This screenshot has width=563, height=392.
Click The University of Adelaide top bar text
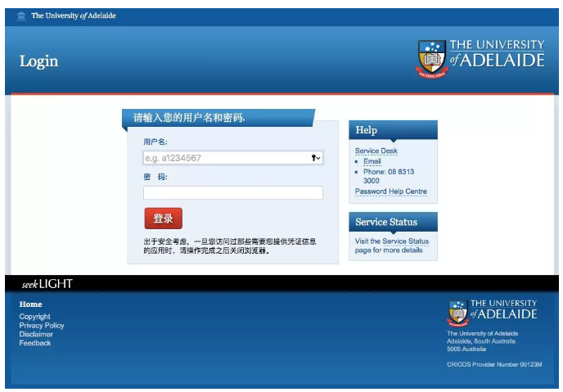(74, 16)
